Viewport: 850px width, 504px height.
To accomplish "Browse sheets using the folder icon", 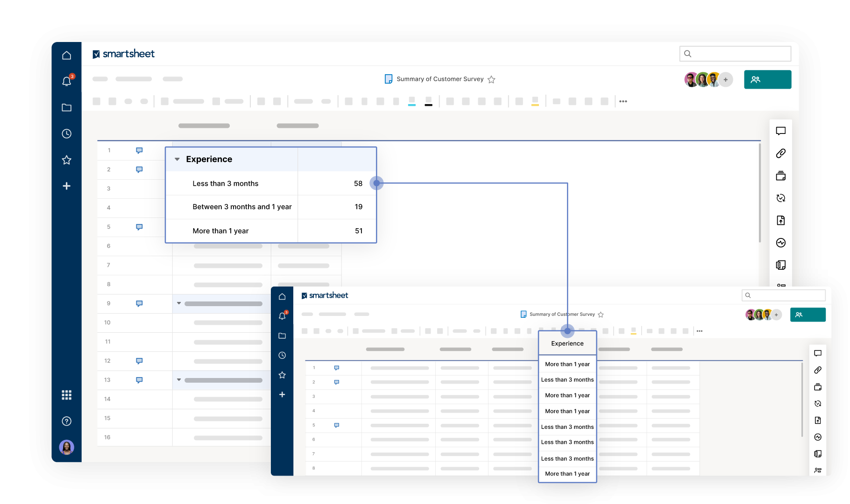I will click(67, 108).
